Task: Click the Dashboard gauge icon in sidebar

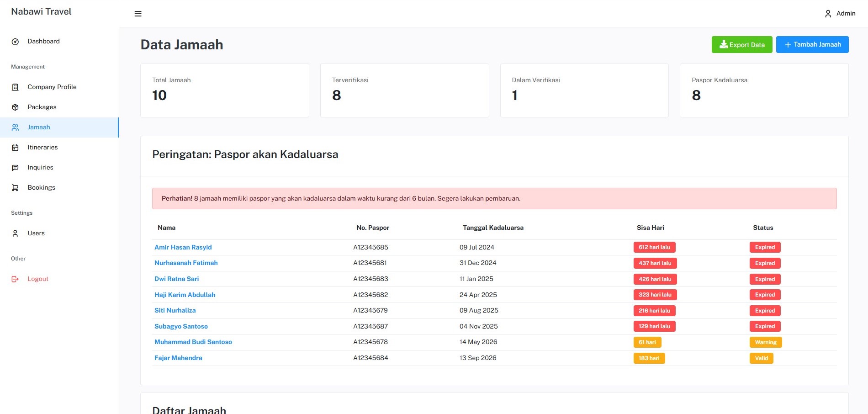Action: (x=15, y=42)
